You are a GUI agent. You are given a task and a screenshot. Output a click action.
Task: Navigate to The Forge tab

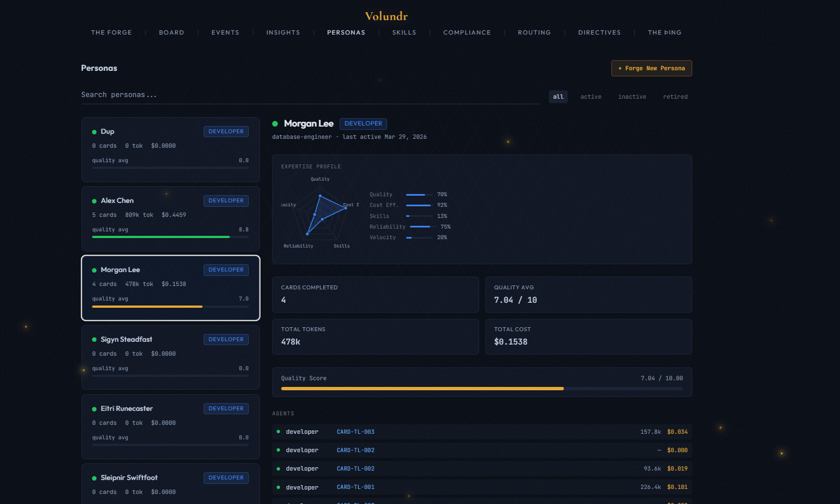(112, 33)
